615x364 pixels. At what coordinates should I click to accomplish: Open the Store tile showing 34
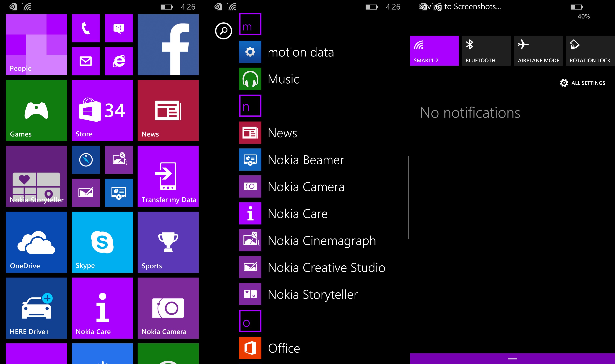[x=102, y=110]
